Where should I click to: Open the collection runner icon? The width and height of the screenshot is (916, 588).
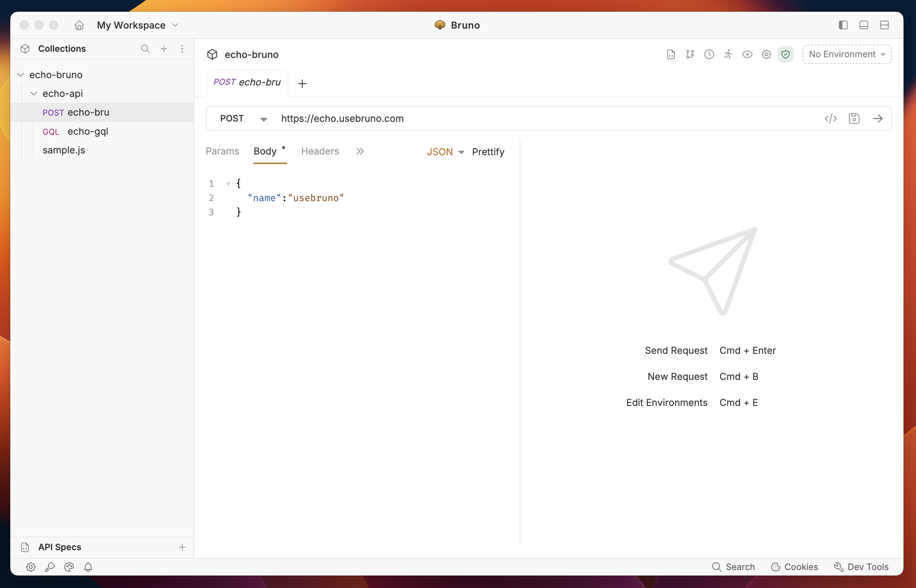(728, 54)
